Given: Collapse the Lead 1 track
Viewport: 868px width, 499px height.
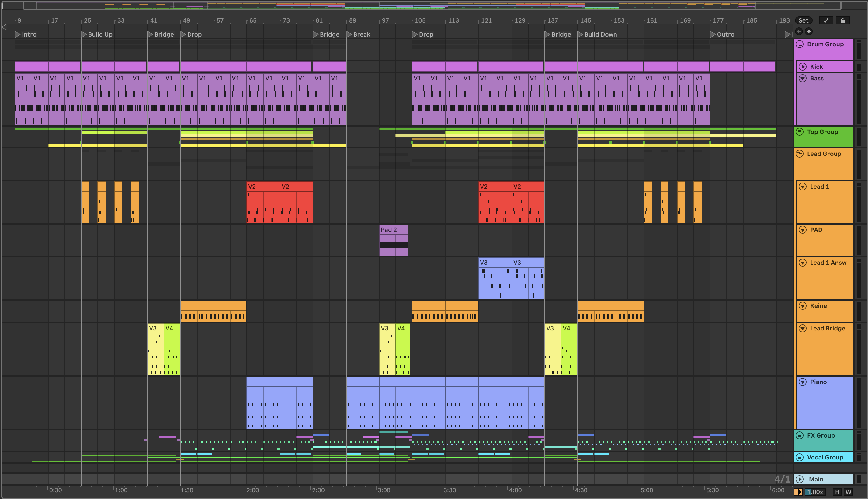Looking at the screenshot, I should click(803, 187).
